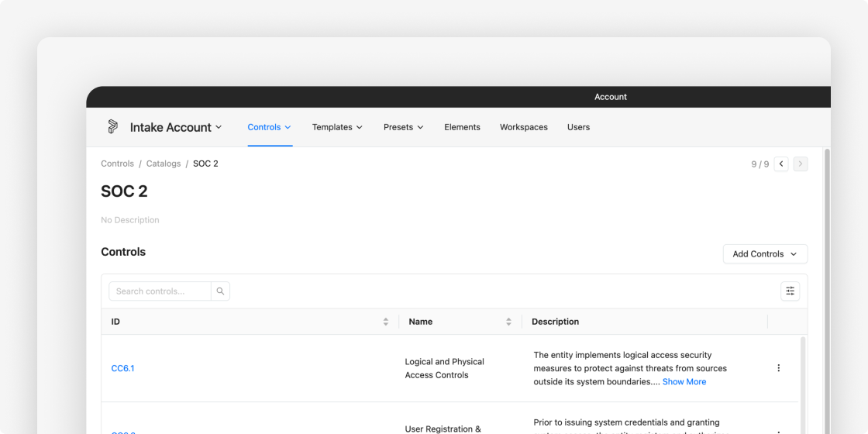This screenshot has height=434, width=868.
Task: Open the Intake Account switcher dropdown
Action: [176, 127]
